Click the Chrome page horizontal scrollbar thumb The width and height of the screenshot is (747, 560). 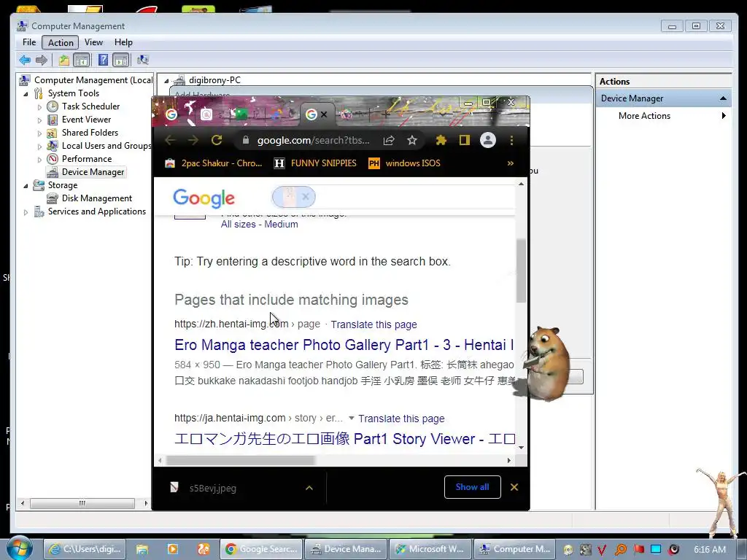(x=241, y=461)
